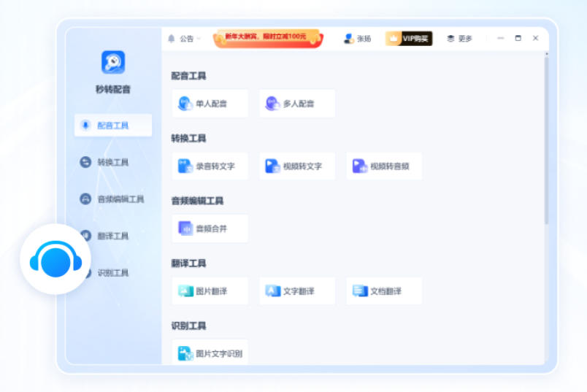Switch to 配音工具 sidebar tab
The height and width of the screenshot is (392, 587).
(x=112, y=126)
